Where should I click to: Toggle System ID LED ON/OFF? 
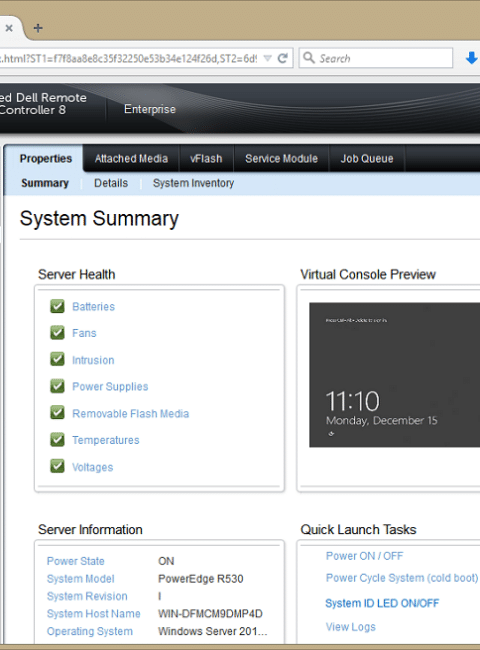point(382,603)
